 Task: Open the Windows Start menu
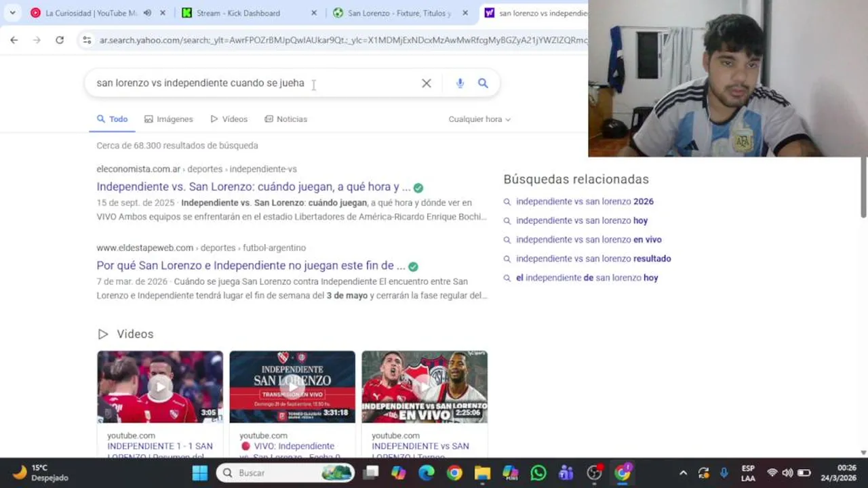200,473
